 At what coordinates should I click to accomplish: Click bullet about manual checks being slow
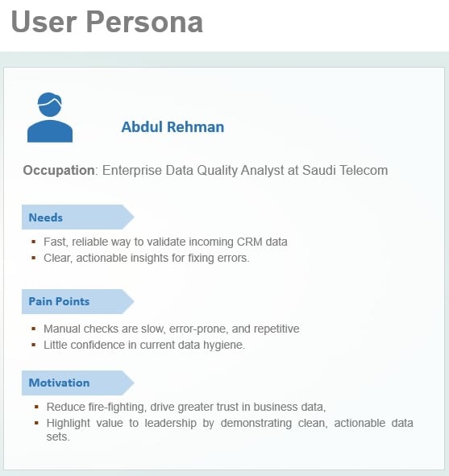coord(172,329)
